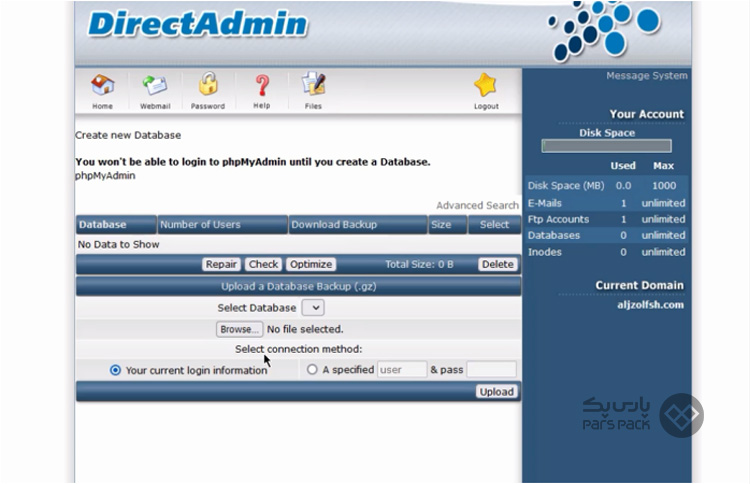Viewport: 750px width, 484px height.
Task: Click the 'Current Domain' heading
Action: click(640, 286)
